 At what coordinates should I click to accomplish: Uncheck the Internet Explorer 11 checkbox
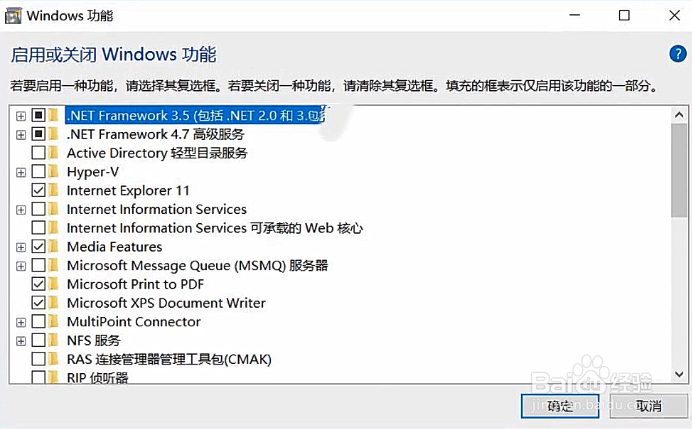coord(38,190)
